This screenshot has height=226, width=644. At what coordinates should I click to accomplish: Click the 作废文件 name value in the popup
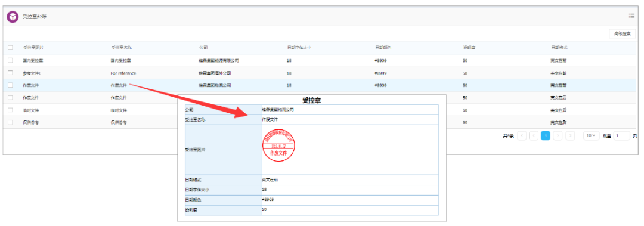pyautogui.click(x=270, y=119)
